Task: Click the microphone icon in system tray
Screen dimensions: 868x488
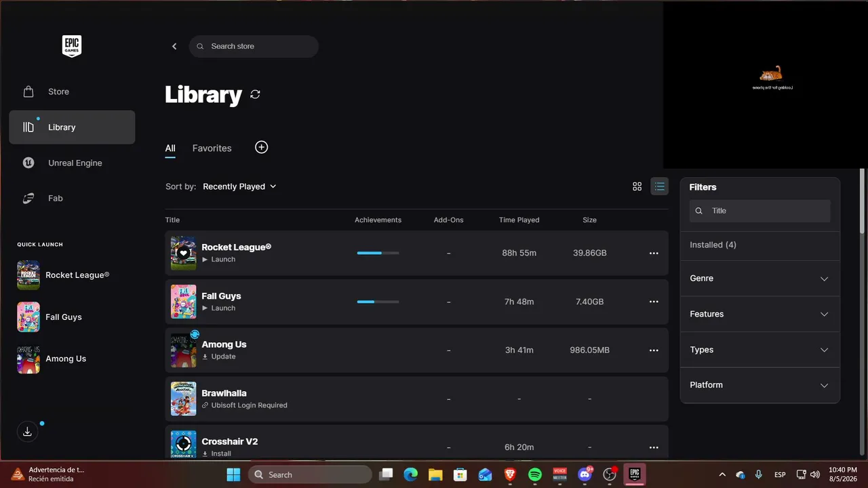Action: point(758,474)
